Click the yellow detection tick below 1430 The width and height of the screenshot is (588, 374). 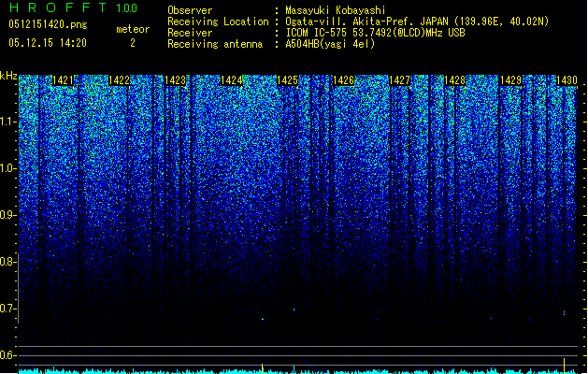[564, 366]
